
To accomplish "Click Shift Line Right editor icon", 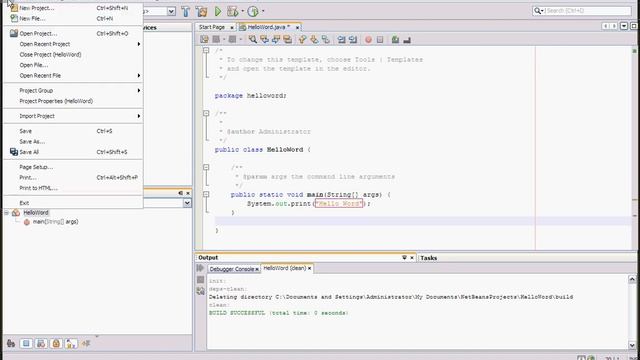I will (x=353, y=40).
